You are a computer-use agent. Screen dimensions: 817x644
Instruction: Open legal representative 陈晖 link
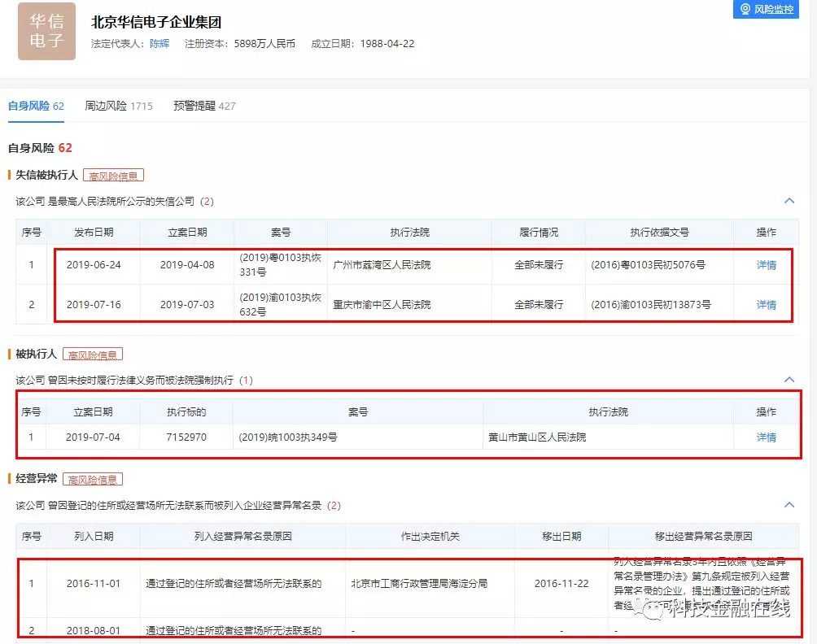click(159, 44)
